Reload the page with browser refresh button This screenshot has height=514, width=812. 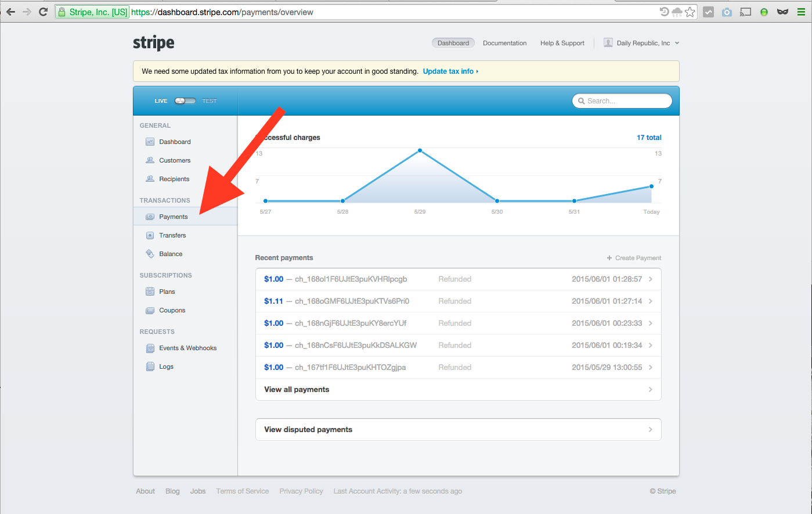point(43,12)
